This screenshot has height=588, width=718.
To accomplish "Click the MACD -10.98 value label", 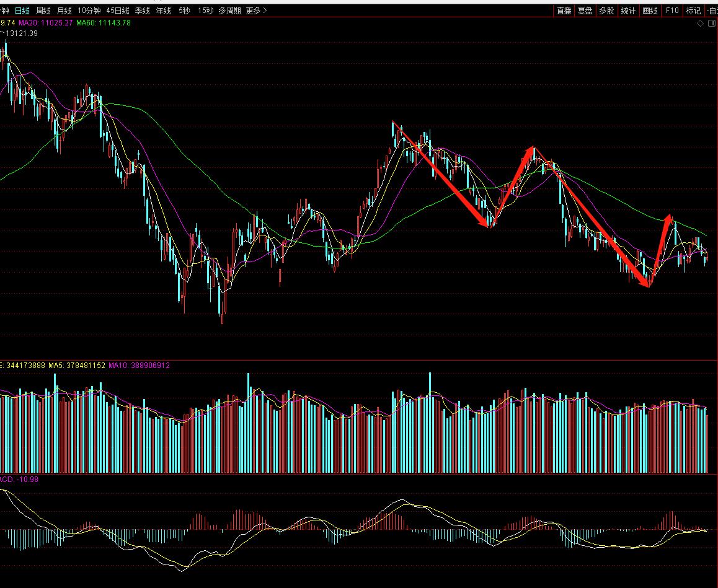I will click(19, 480).
